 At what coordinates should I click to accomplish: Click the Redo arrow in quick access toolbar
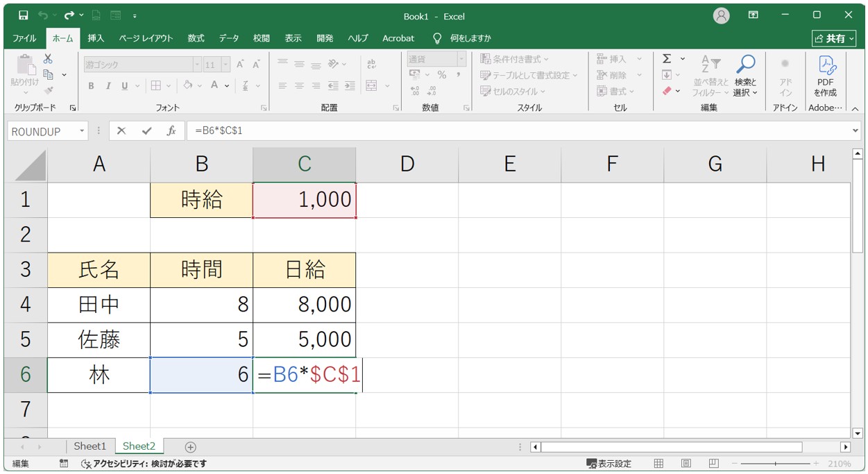tap(69, 15)
